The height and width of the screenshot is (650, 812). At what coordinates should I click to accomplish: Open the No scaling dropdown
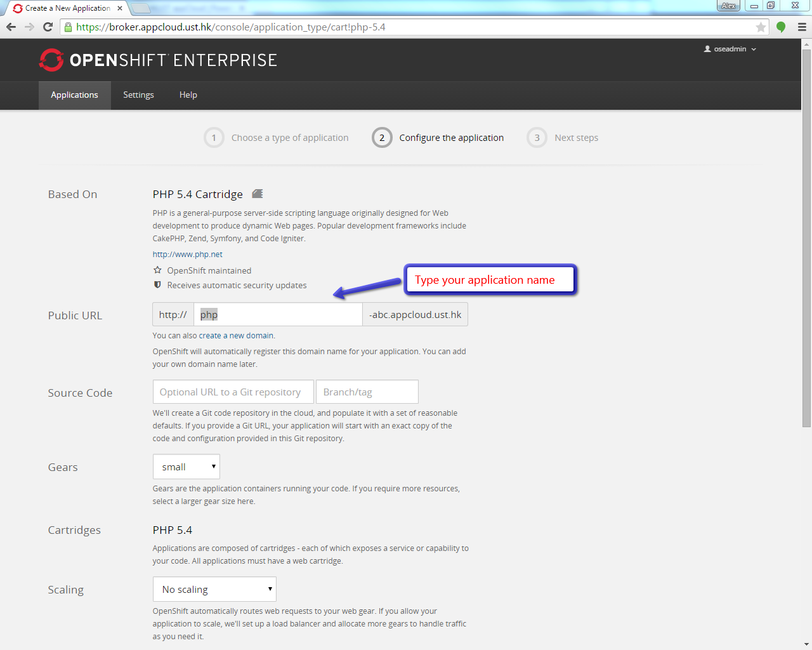click(214, 589)
